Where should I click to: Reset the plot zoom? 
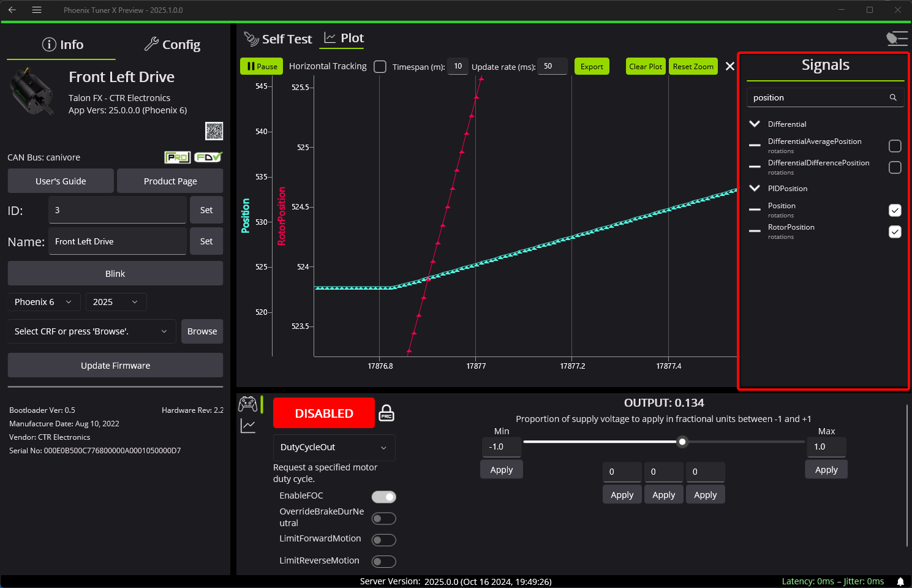[x=693, y=66]
